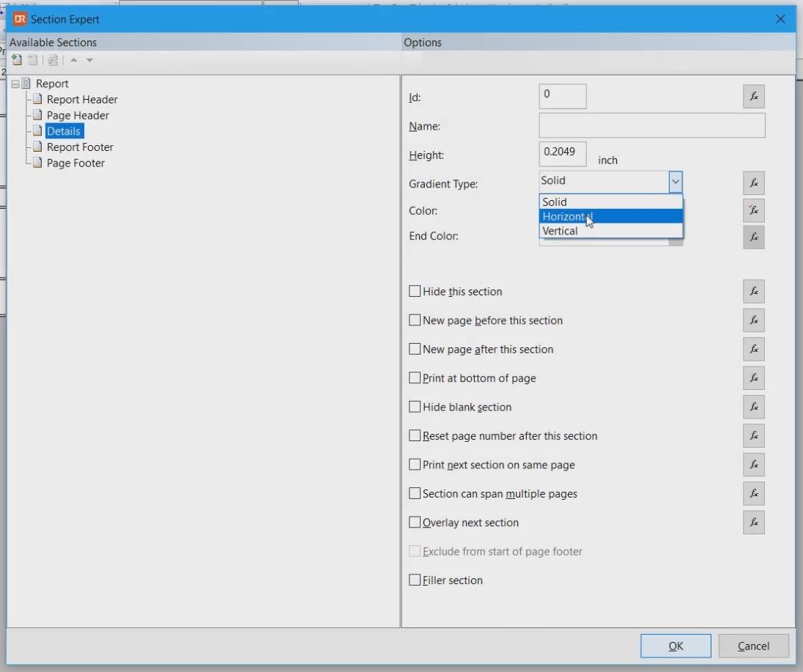Enable the Hide this section checkbox
This screenshot has height=672, width=803.
tap(415, 292)
